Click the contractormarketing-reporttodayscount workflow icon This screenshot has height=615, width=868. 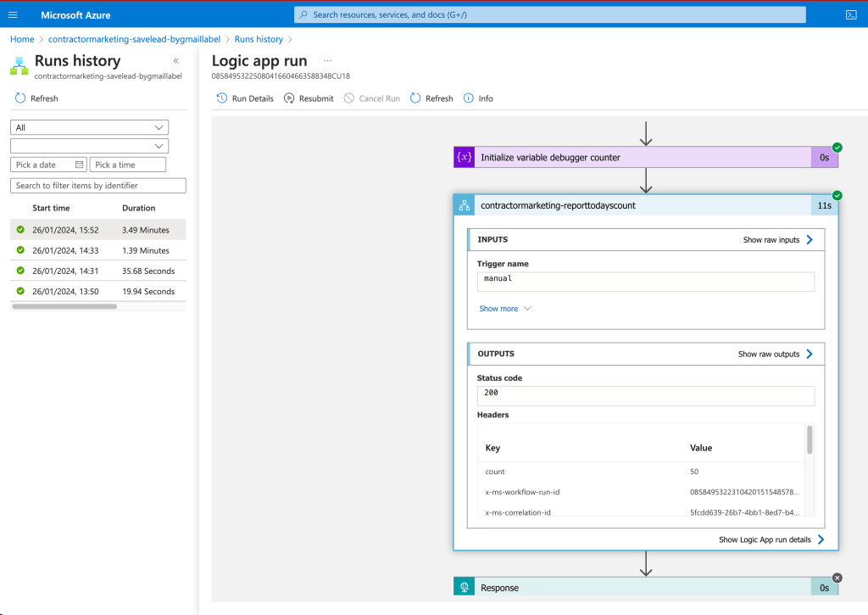point(464,205)
